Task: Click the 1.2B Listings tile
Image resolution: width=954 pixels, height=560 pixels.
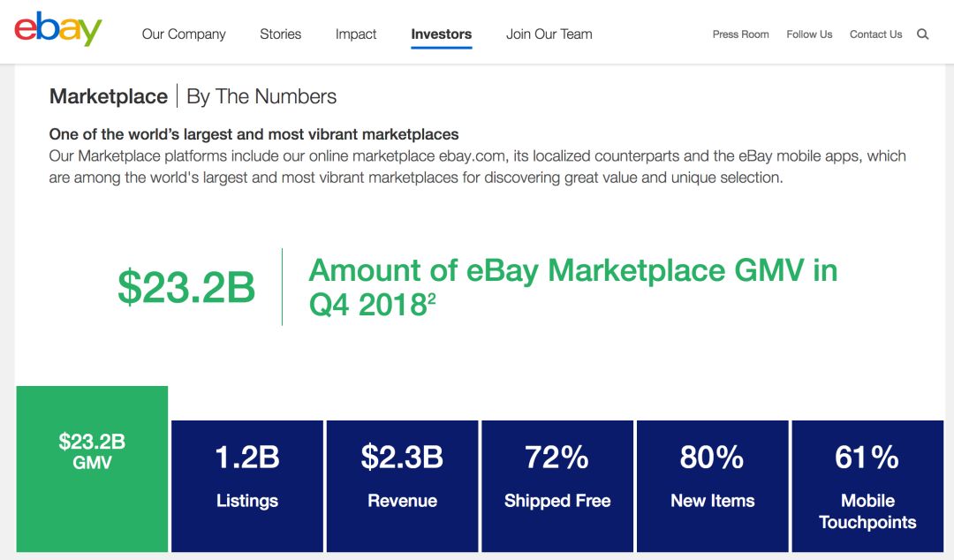Action: pos(246,485)
